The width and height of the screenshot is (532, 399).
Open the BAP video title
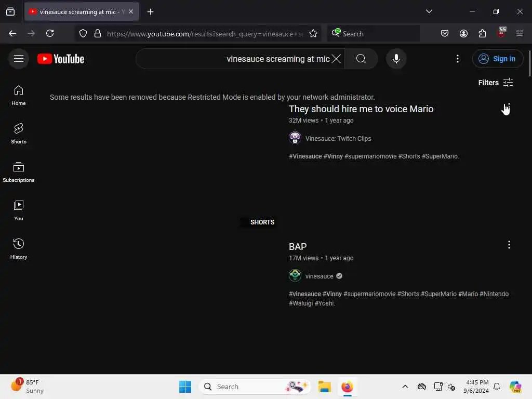click(298, 246)
